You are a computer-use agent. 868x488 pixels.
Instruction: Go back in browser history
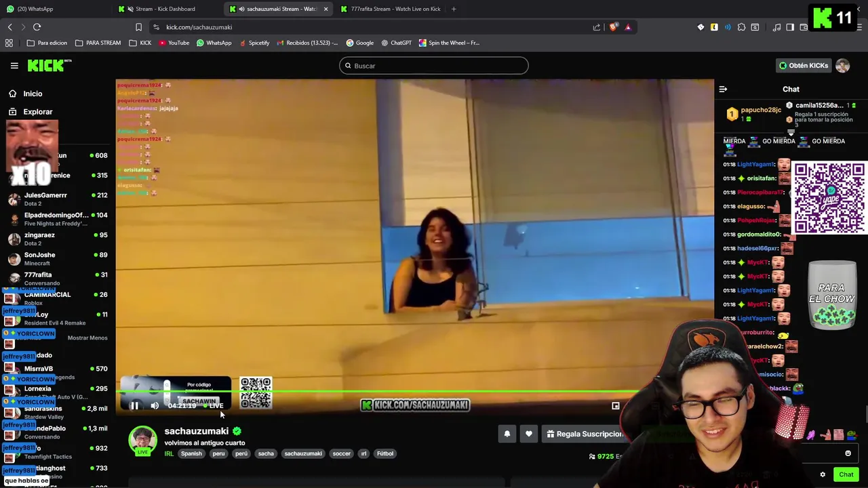click(x=10, y=27)
